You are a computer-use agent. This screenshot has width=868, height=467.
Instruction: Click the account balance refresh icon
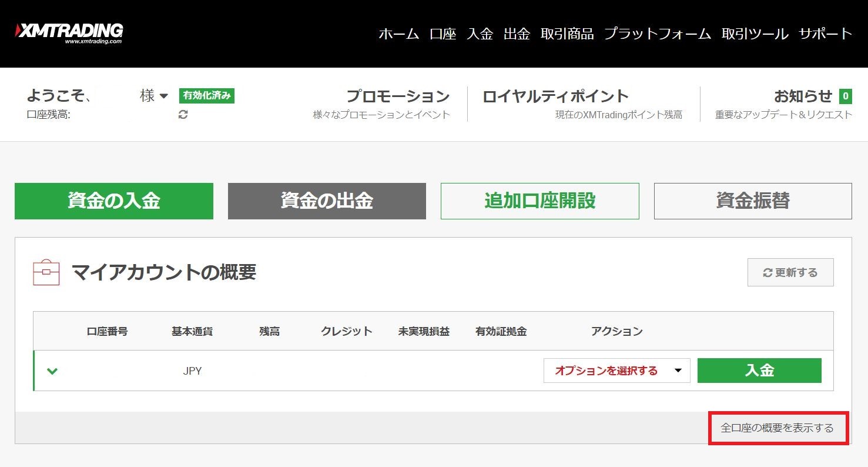(x=183, y=115)
